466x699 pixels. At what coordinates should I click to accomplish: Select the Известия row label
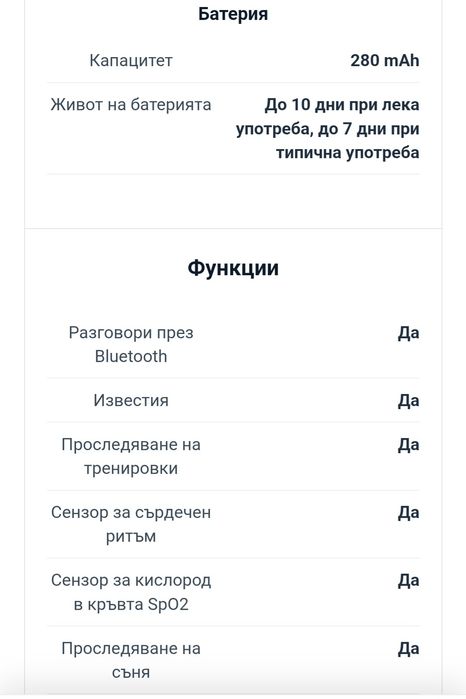[x=131, y=400]
